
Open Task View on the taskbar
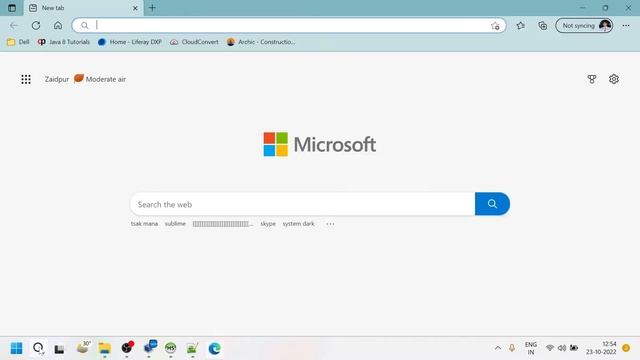[60, 349]
